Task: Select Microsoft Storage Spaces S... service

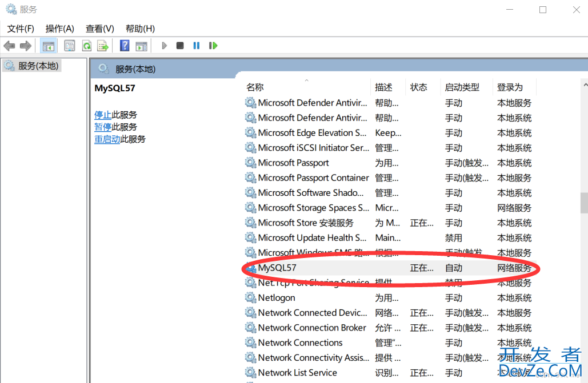Action: 390,208
